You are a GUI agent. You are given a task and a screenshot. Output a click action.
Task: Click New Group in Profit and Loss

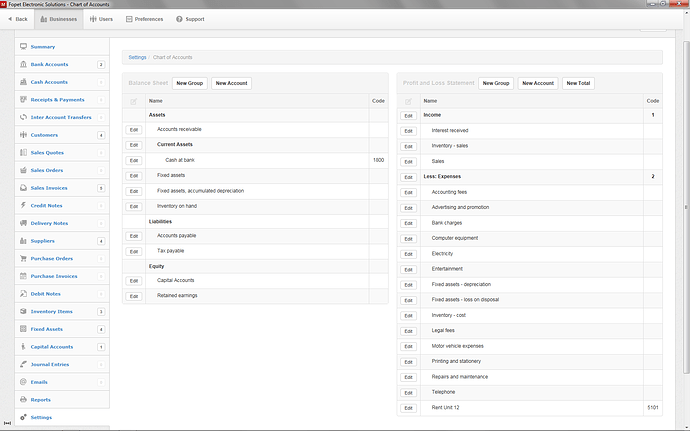[496, 83]
